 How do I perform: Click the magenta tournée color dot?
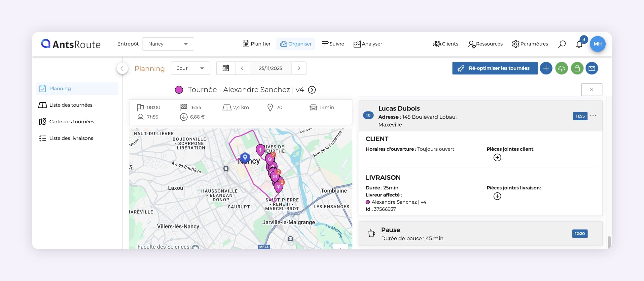point(179,90)
